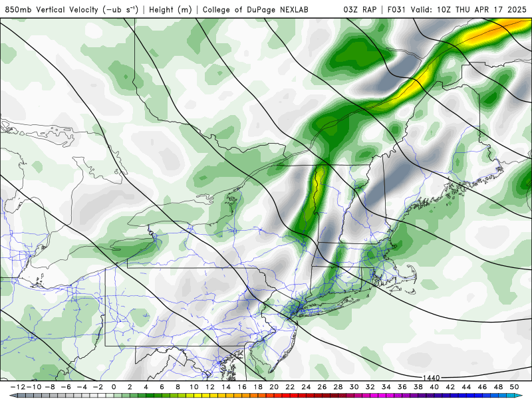Click the '03Z RAP' model run label
This screenshot has height=399, width=532.
point(360,9)
